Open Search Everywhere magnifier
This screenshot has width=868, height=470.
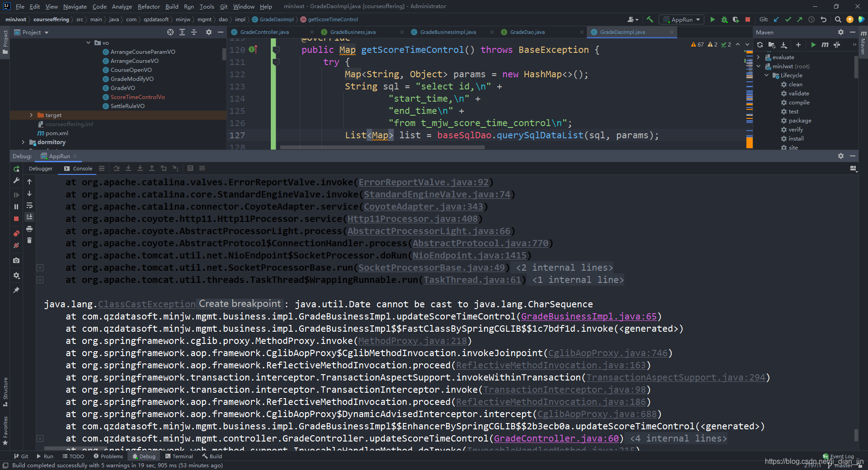[838, 19]
